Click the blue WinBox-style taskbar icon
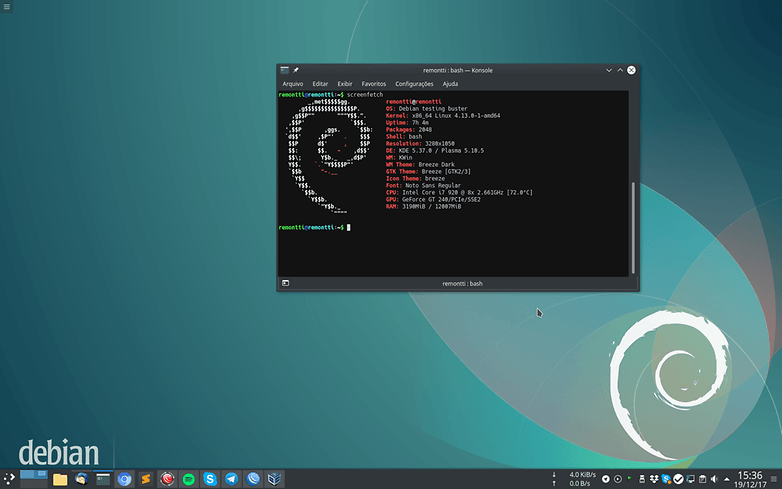This screenshot has height=489, width=782. click(253, 479)
